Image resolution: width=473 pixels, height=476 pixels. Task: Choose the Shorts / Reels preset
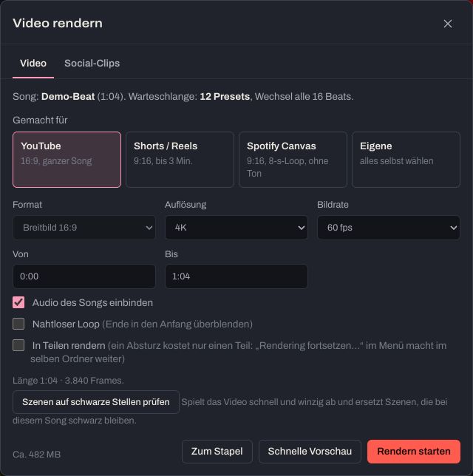pos(180,160)
